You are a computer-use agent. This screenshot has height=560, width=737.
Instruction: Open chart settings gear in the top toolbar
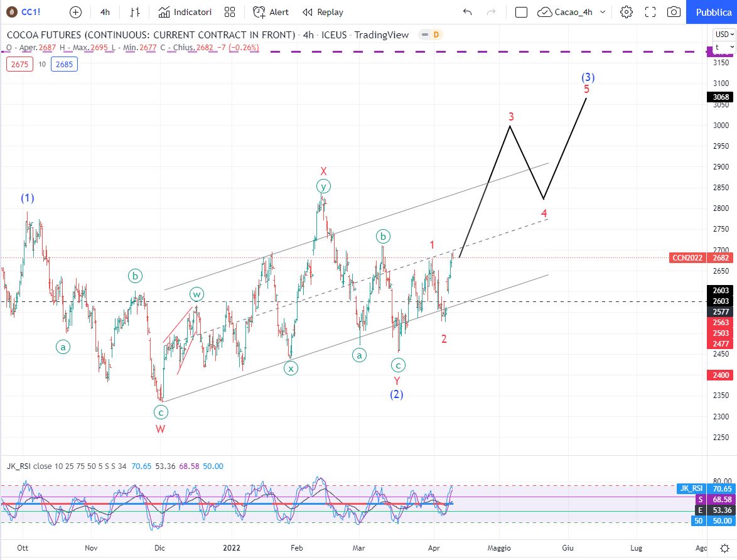626,12
